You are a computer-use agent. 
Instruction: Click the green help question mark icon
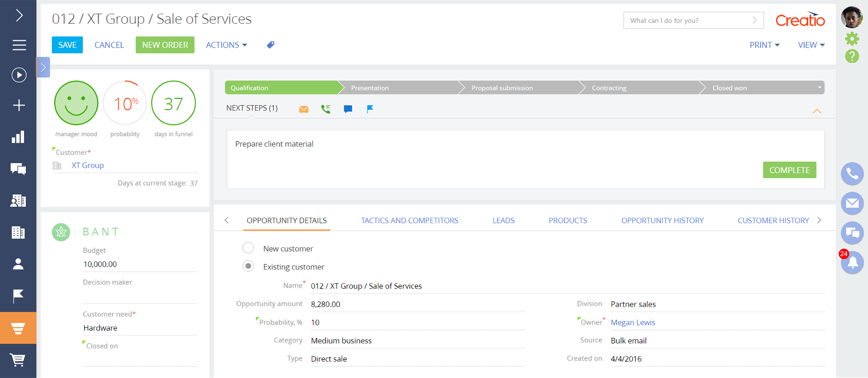851,56
